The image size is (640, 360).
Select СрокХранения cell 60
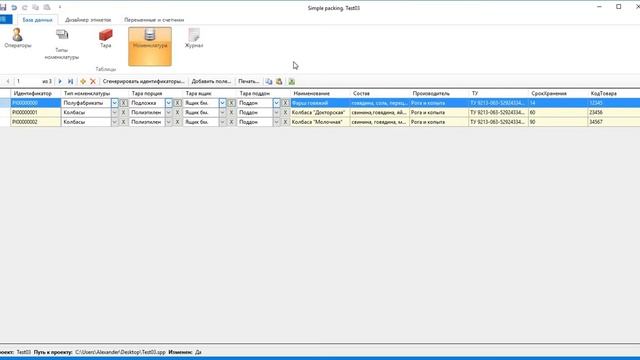click(558, 112)
